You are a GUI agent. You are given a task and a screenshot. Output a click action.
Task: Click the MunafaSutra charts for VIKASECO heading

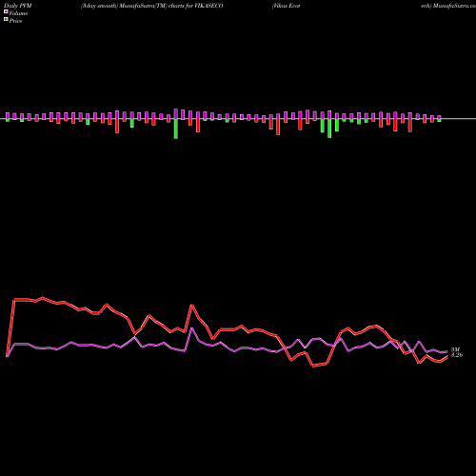coord(151,6)
